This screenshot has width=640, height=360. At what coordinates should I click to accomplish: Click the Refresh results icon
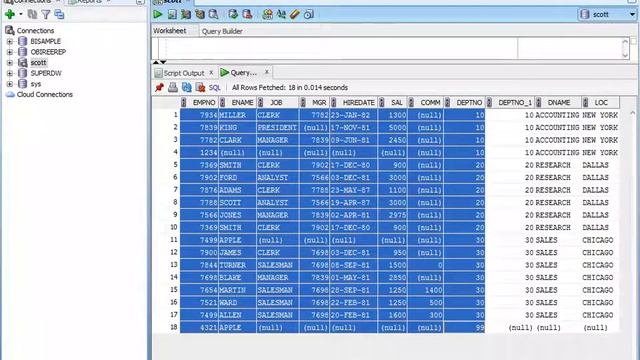[187, 87]
